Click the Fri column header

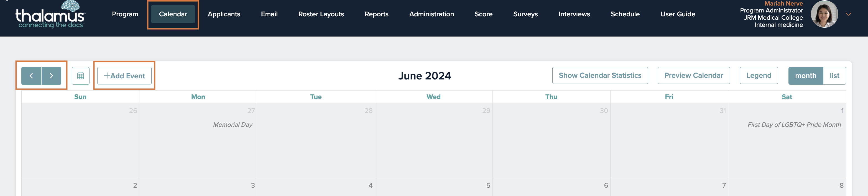tap(669, 97)
